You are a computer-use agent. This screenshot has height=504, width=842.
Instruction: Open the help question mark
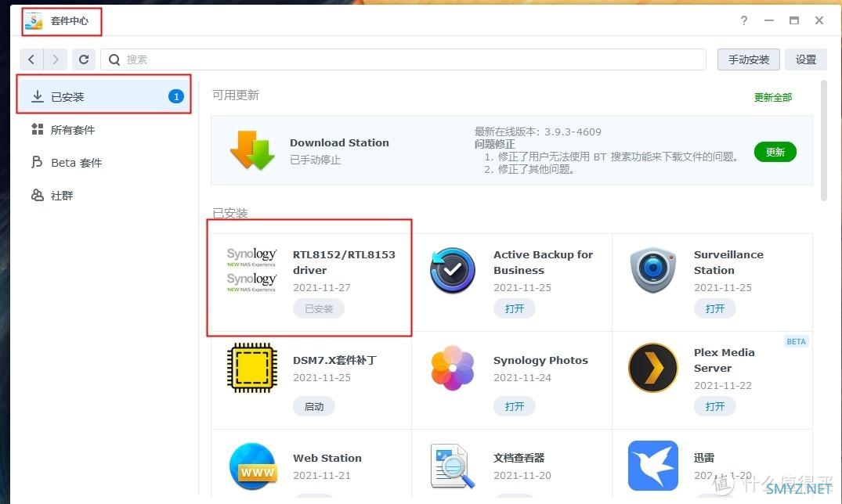point(744,20)
